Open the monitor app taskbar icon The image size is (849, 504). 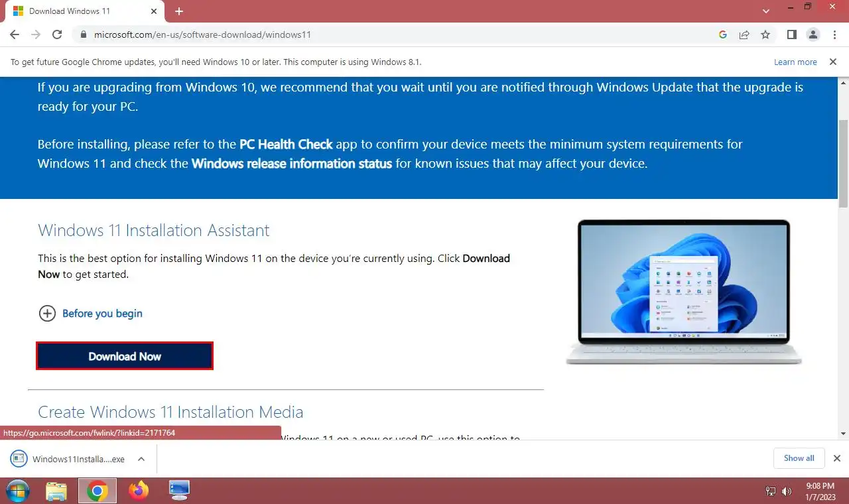point(179,491)
